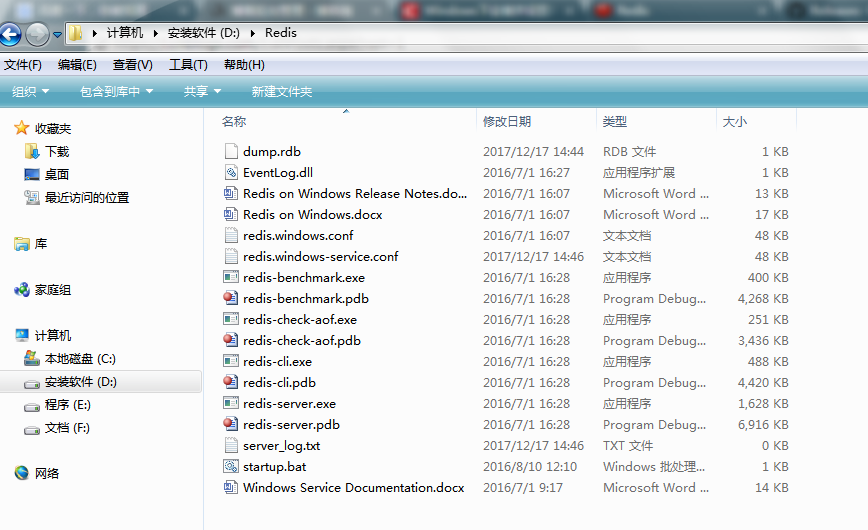Click the 2017/12/17 14:44 date of dump.rdb
Screen dimensions: 868x530
[533, 152]
